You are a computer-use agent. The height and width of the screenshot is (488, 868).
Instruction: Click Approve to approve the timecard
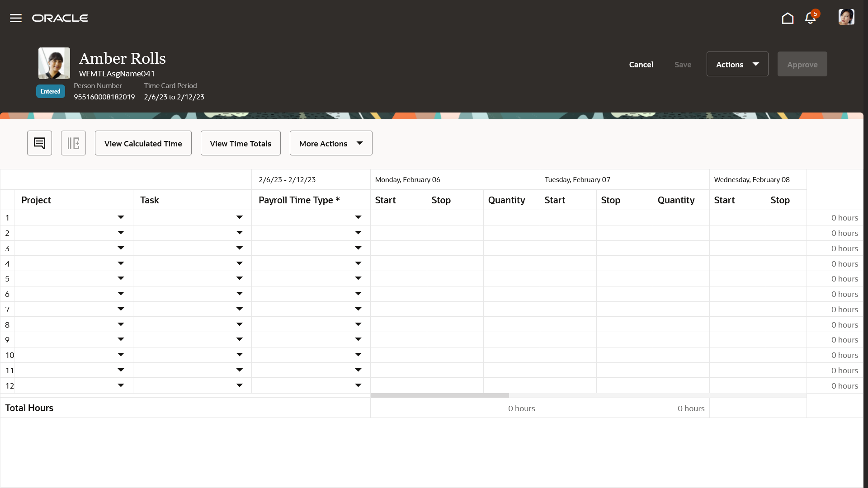[802, 64]
